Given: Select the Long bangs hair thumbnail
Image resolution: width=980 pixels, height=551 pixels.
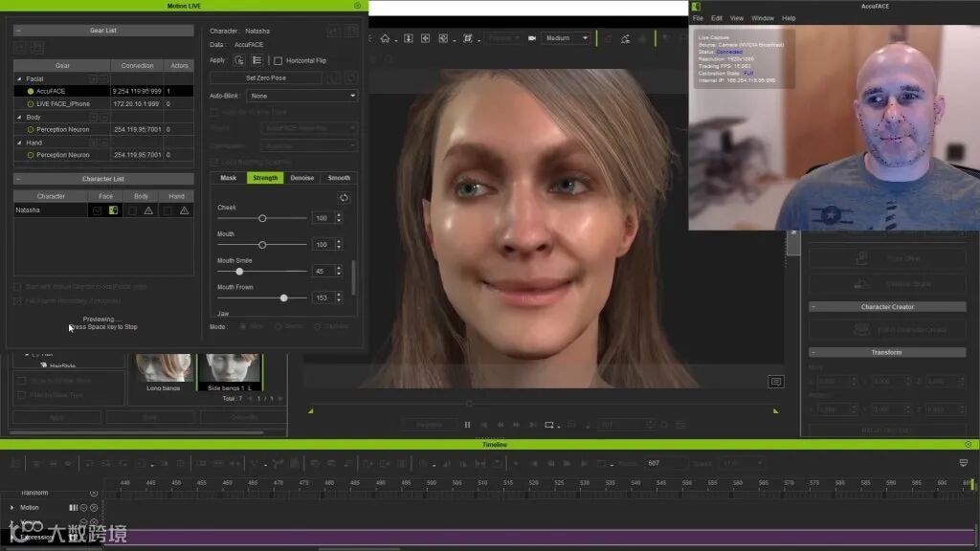Looking at the screenshot, I should 164,367.
